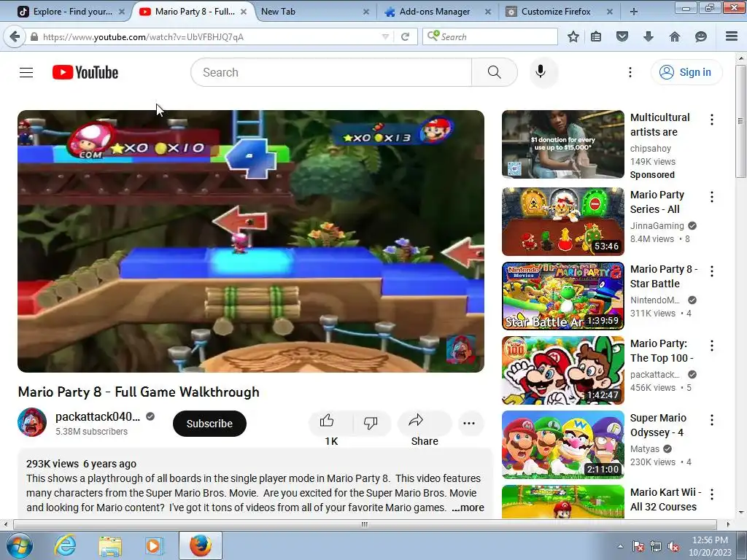Start voice search with the microphone icon

[541, 72]
